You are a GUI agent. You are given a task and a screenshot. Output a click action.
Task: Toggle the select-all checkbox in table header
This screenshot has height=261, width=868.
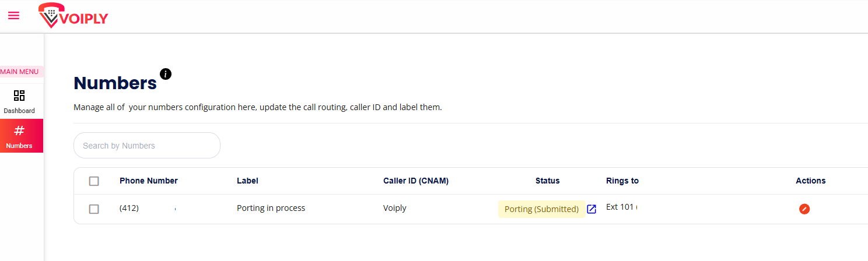(x=94, y=181)
